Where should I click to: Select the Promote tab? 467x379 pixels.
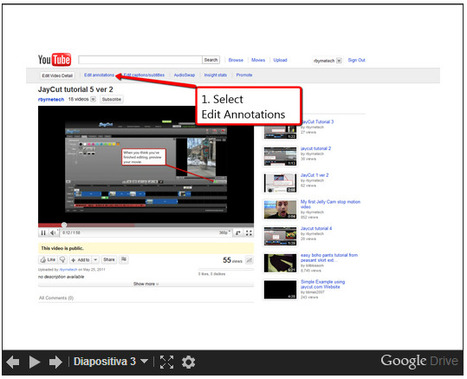(x=244, y=75)
